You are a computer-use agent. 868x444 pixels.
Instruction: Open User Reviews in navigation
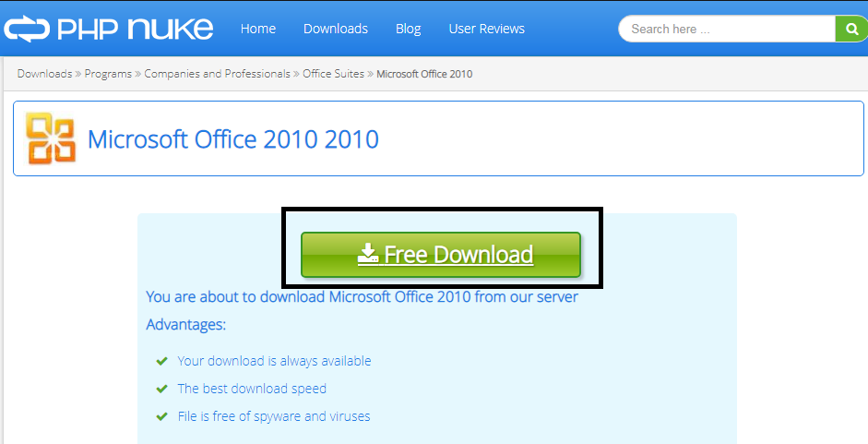[487, 29]
